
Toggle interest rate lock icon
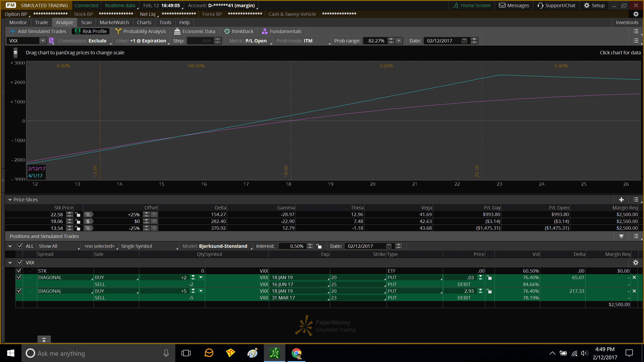pos(319,246)
